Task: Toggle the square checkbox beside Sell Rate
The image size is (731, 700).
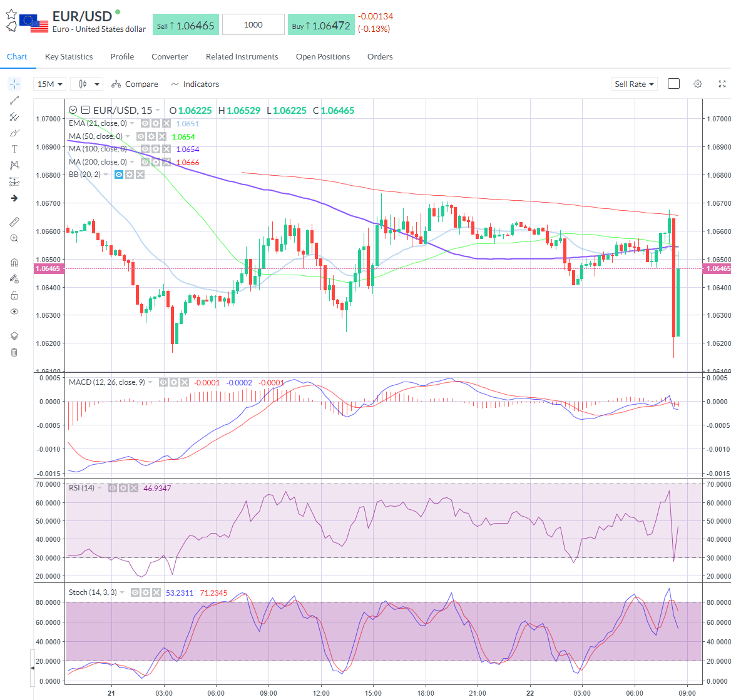Action: (673, 83)
